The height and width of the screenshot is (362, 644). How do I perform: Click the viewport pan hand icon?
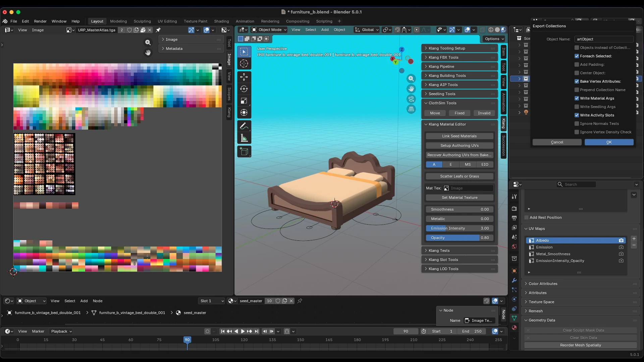coord(411,89)
